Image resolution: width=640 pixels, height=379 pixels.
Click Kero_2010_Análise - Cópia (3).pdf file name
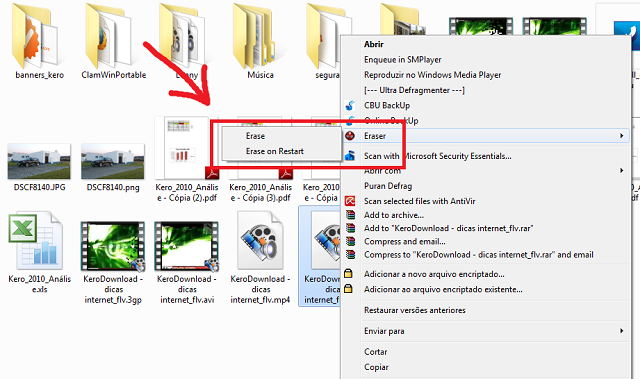pos(260,193)
